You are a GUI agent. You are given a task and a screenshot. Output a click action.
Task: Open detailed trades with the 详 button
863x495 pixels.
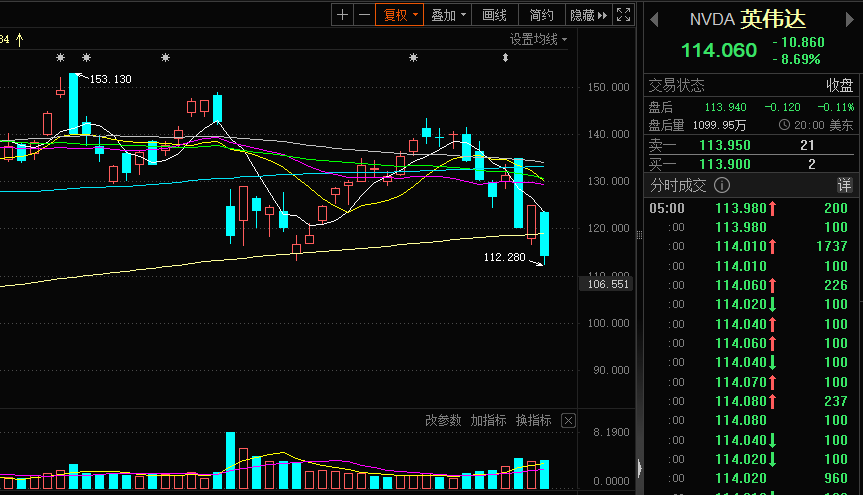click(x=844, y=186)
